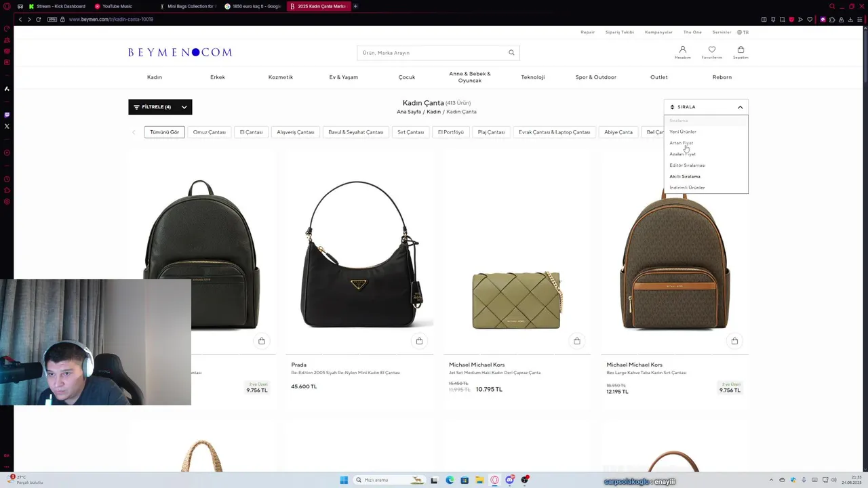Image resolution: width=868 pixels, height=488 pixels.
Task: Select Artan Fiyat sort option
Action: click(681, 143)
